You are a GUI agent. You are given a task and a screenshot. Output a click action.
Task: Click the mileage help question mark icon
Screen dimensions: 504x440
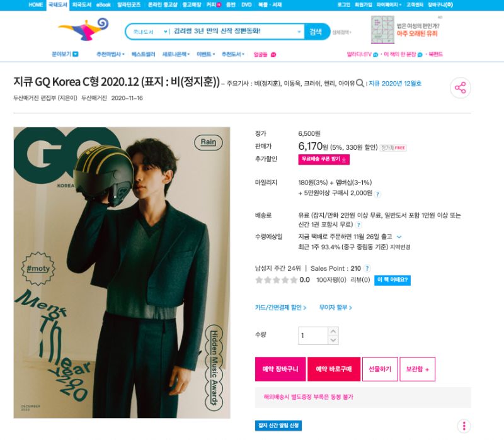377,194
